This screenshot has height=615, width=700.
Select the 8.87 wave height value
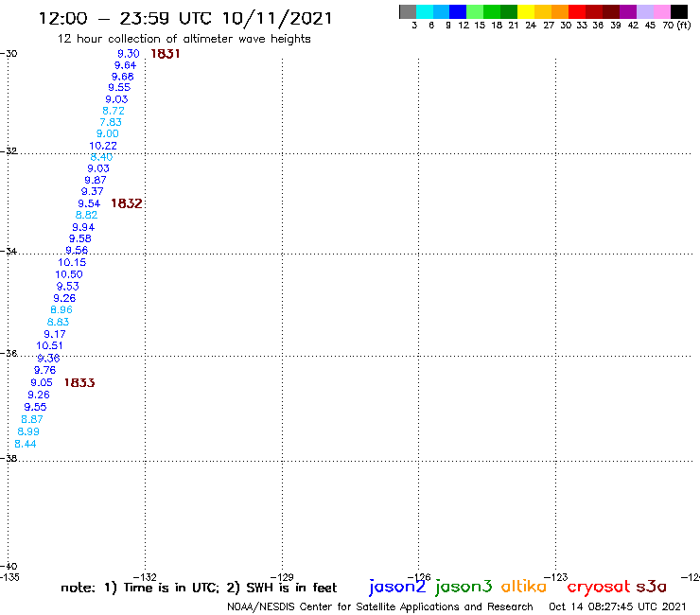click(x=32, y=419)
